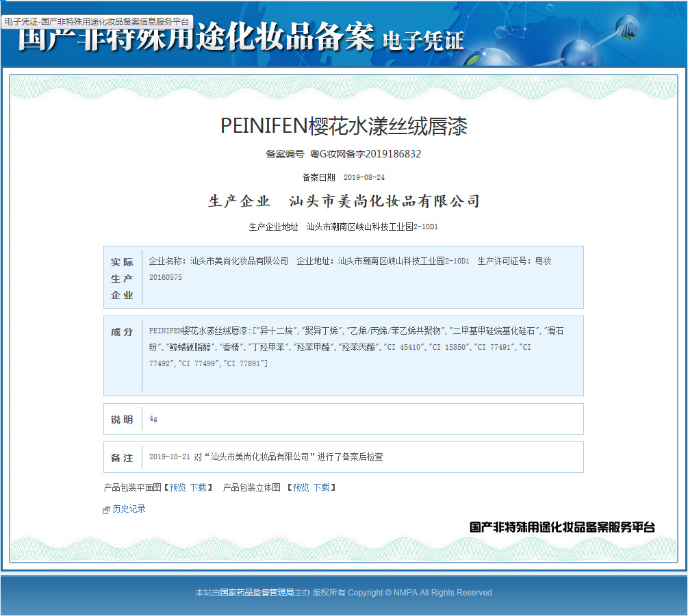Click manufacturer name 汕头市美尚化妆品有限公司 heading
This screenshot has width=688, height=616.
(x=384, y=201)
